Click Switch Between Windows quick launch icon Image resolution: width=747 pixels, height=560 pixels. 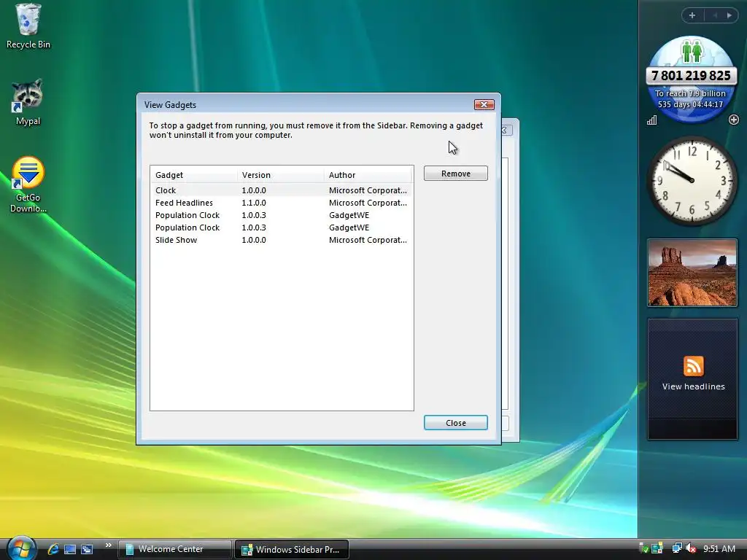87,549
